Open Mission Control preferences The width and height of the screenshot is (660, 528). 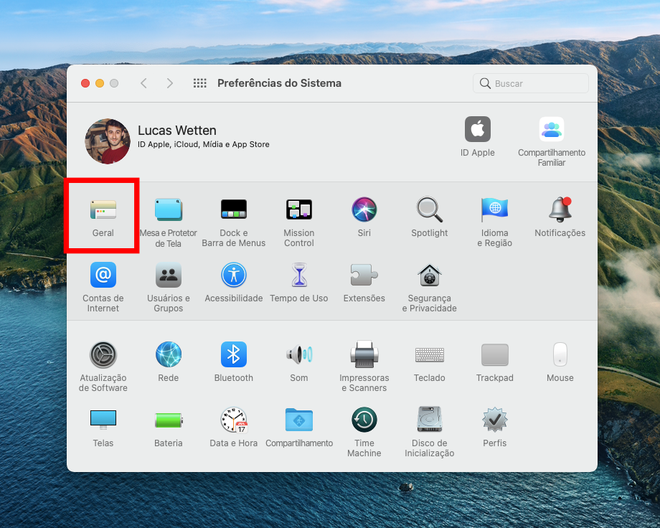click(299, 209)
